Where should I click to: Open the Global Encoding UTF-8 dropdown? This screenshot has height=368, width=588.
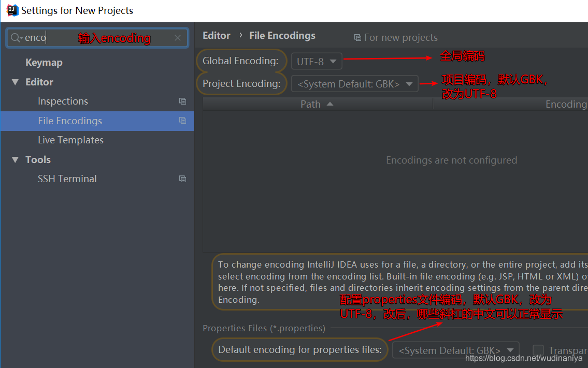pos(317,62)
